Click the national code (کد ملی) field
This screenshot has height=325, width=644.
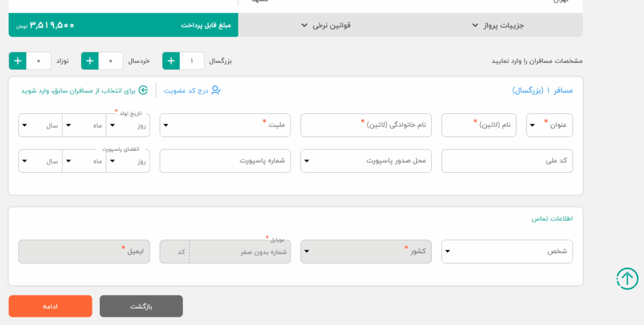507,161
